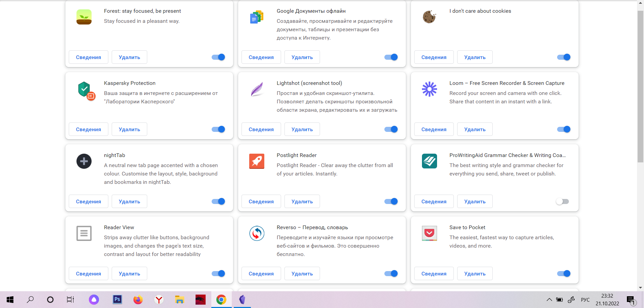Viewport: 644px width, 308px height.
Task: Click the nightTab plus circle icon
Action: (x=84, y=161)
